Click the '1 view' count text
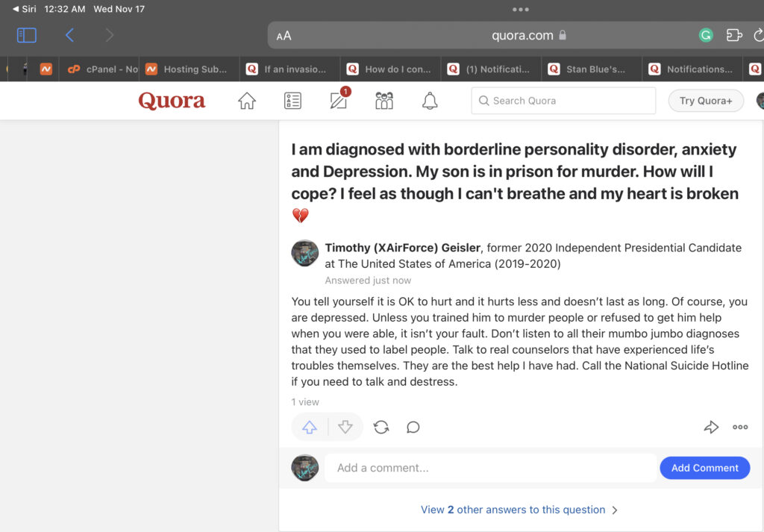The width and height of the screenshot is (764, 532). pyautogui.click(x=305, y=402)
